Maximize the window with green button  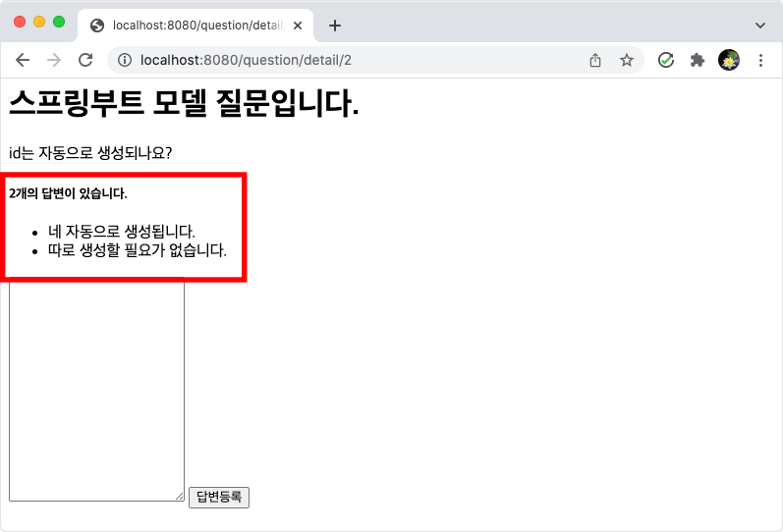(x=59, y=22)
